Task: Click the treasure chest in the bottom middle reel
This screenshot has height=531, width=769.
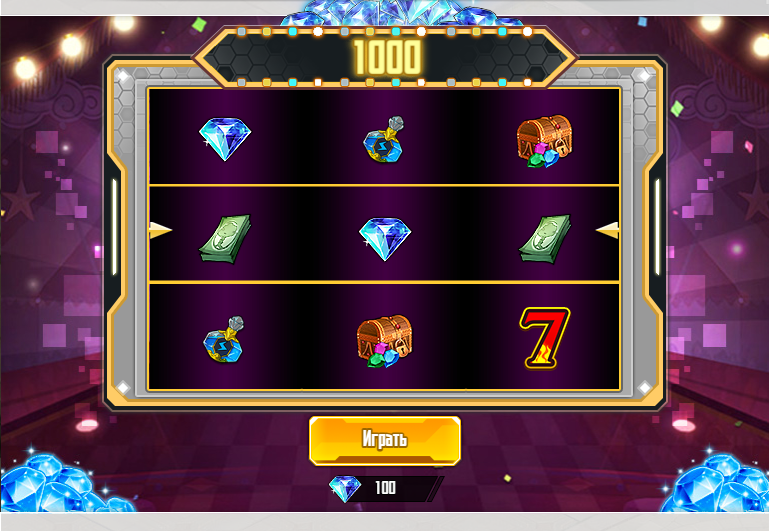Action: [384, 341]
